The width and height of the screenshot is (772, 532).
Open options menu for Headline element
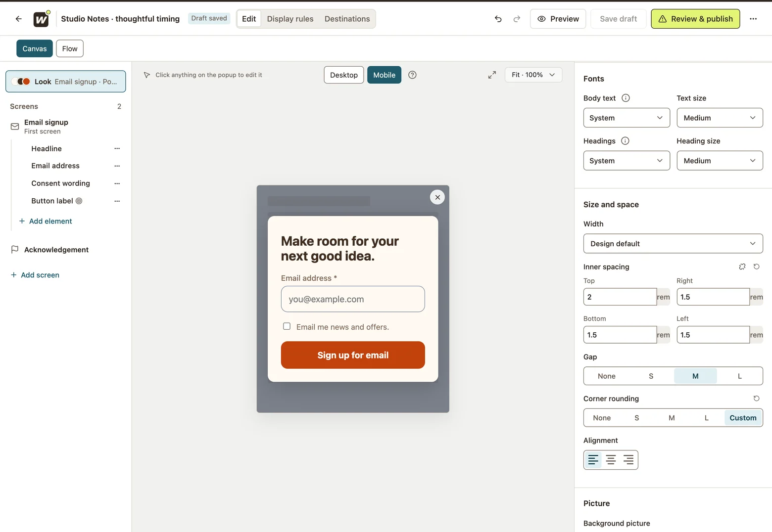117,148
